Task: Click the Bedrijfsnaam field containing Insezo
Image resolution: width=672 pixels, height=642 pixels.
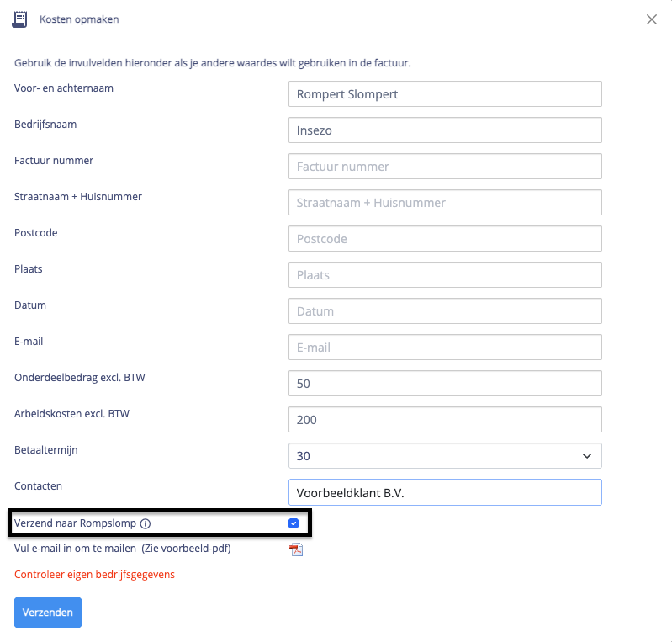Action: point(445,130)
